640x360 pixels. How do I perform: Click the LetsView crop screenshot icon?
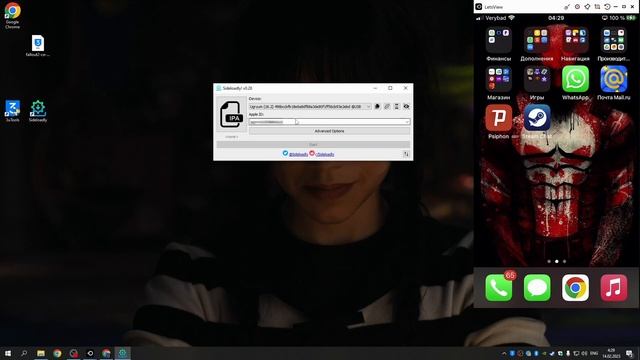pos(597,7)
